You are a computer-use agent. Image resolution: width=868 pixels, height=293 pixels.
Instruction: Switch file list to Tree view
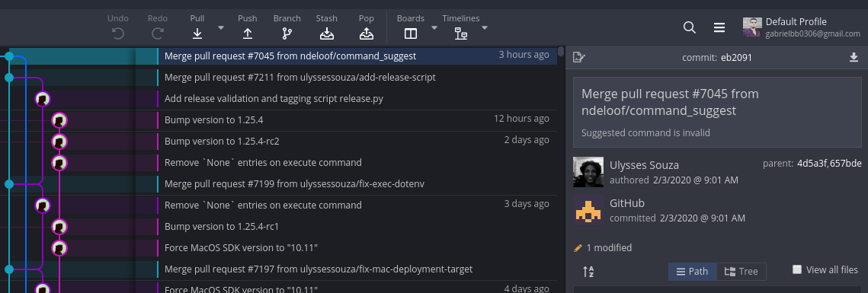point(741,272)
